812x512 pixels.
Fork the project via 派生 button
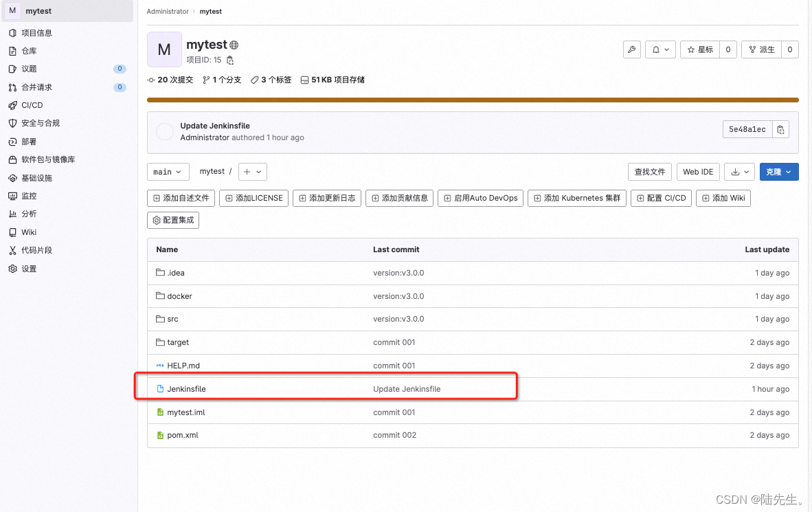coord(761,49)
